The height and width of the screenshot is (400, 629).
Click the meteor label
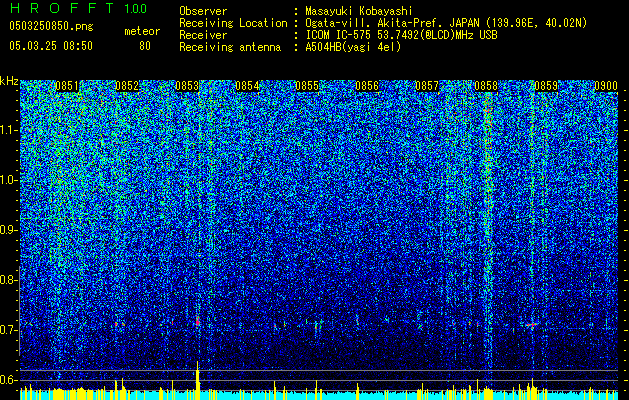pyautogui.click(x=142, y=31)
